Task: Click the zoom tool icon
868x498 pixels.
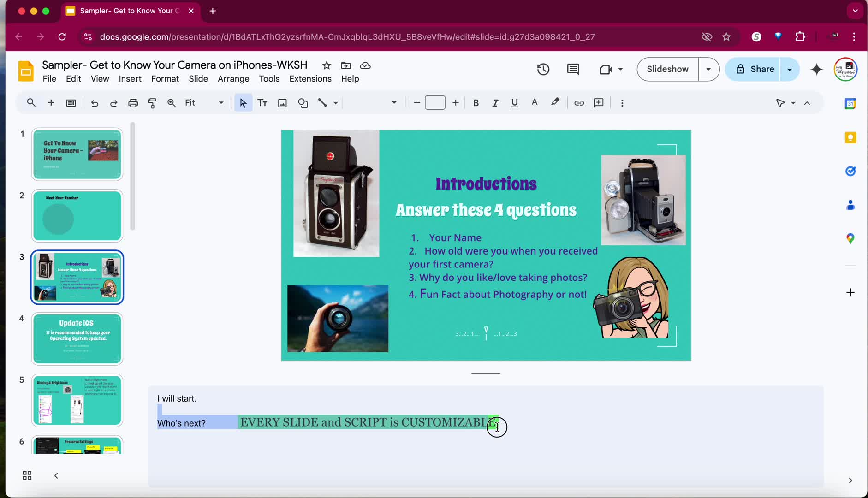Action: click(172, 103)
